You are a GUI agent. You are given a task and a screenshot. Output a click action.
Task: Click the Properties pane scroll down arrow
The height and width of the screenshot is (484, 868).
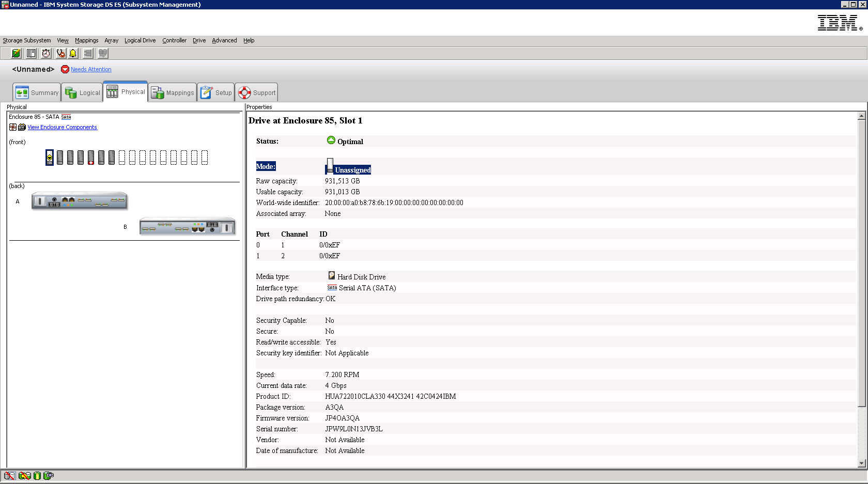[861, 463]
